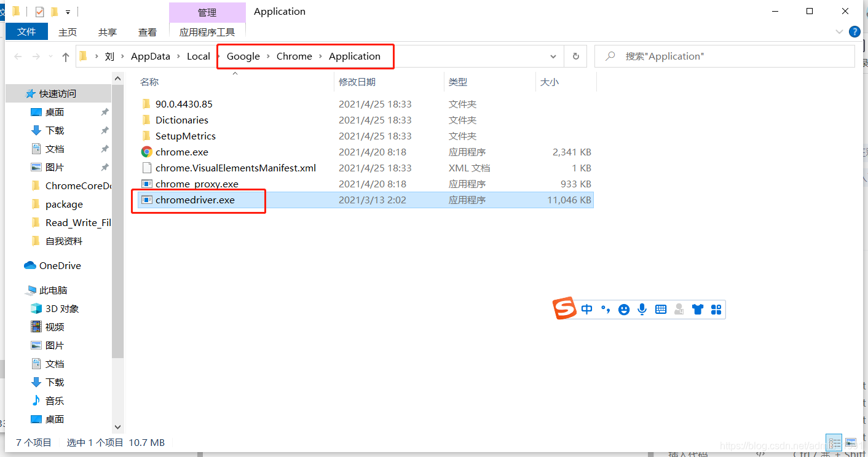This screenshot has height=457, width=868.
Task: Click the Google breadcrumb segment
Action: pos(243,57)
